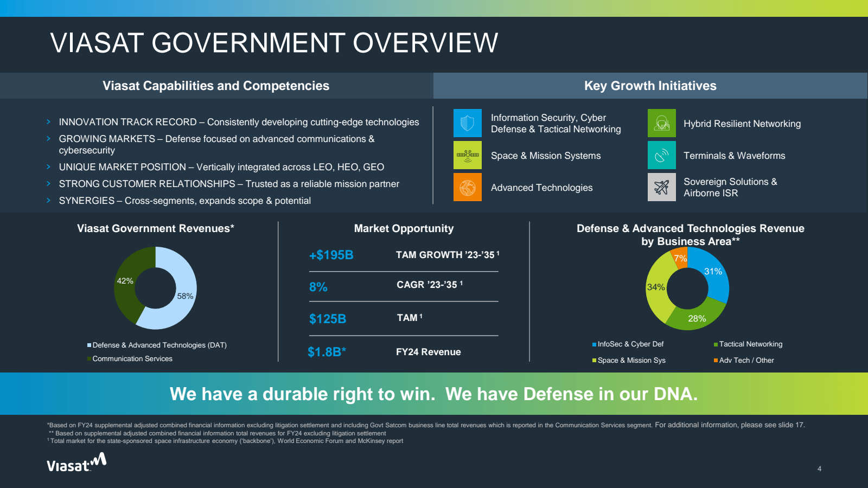Image resolution: width=868 pixels, height=488 pixels.
Task: Click the footnote starting with ** Based on supplemental
Action: (x=217, y=433)
